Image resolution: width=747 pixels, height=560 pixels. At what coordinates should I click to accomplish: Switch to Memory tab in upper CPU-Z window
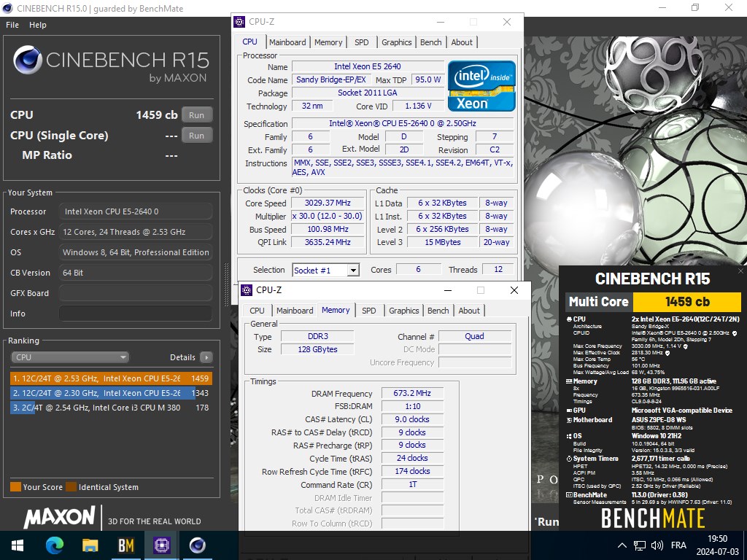328,42
